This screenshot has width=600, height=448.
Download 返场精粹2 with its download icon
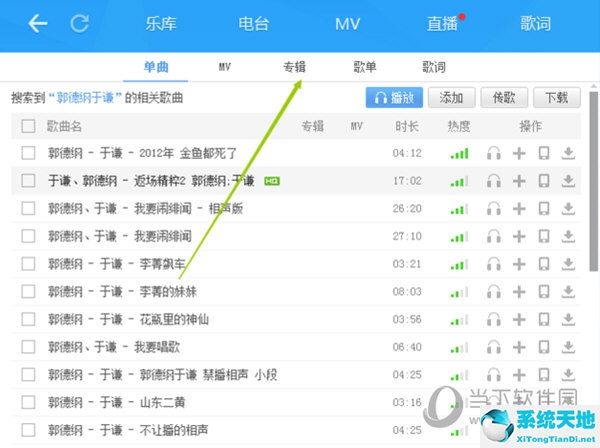(x=568, y=181)
